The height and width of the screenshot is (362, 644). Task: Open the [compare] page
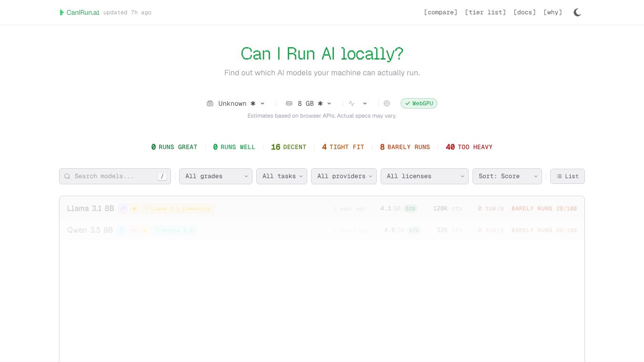[441, 12]
